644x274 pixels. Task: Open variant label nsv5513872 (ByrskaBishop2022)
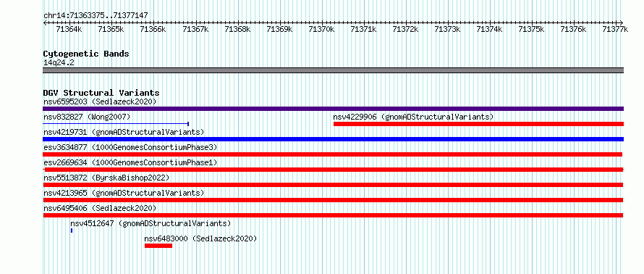coord(106,178)
